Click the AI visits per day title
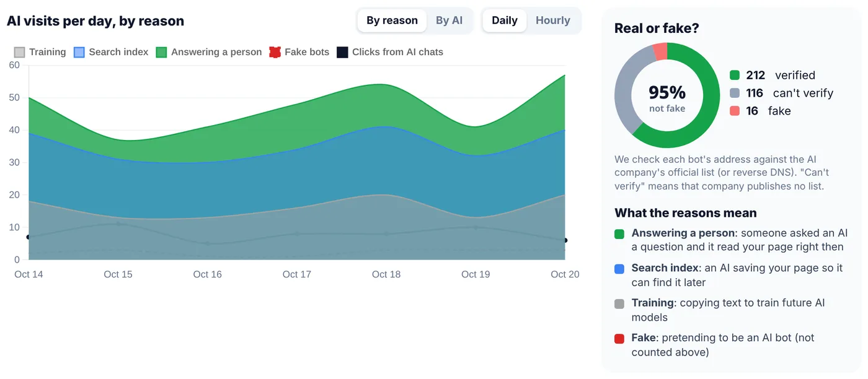868x379 pixels. [95, 21]
